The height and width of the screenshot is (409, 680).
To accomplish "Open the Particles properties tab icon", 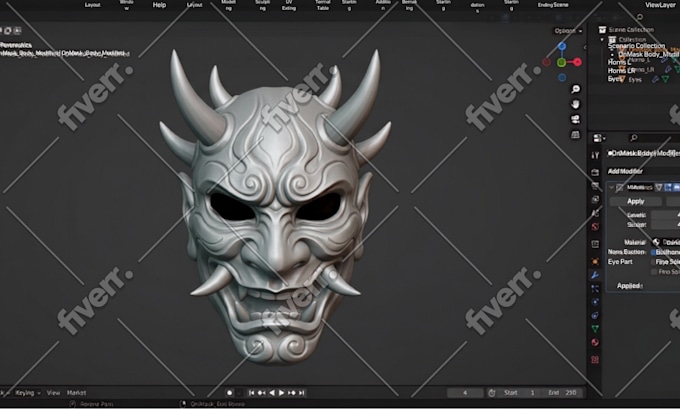I will pyautogui.click(x=595, y=288).
